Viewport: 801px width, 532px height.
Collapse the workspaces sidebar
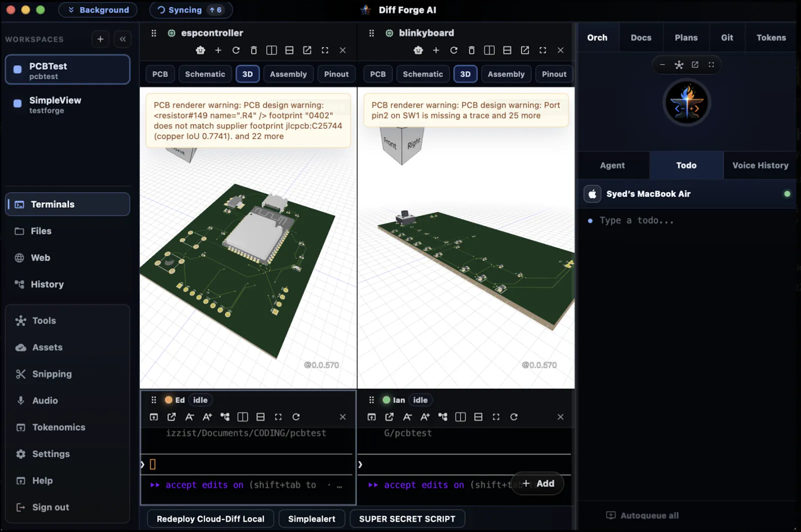(x=123, y=39)
